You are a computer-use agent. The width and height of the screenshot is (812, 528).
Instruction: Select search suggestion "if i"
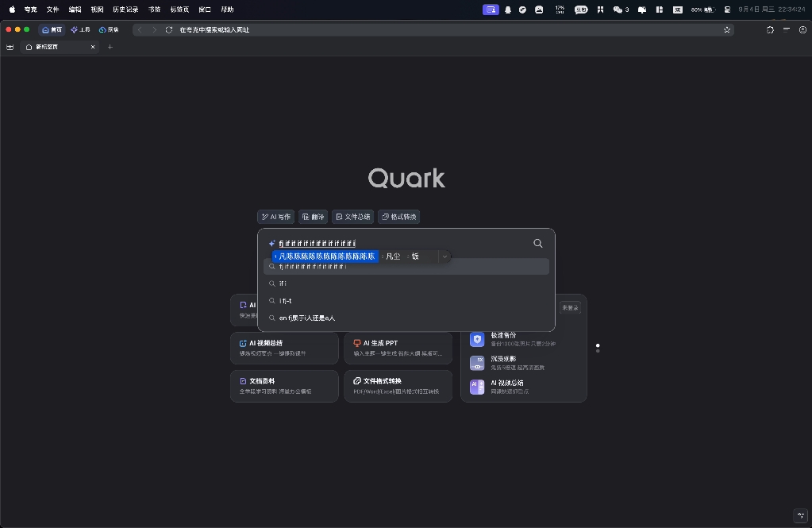pos(406,283)
